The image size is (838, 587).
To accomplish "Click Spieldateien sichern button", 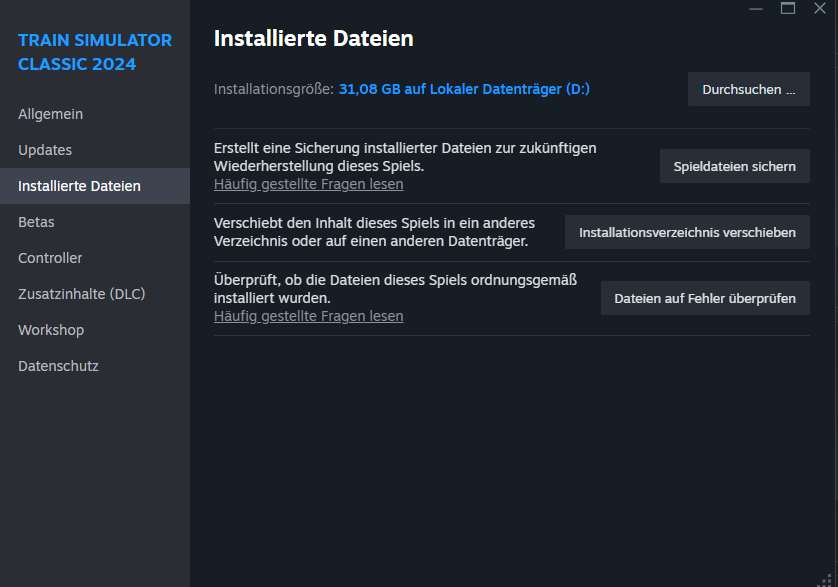I will [x=734, y=166].
